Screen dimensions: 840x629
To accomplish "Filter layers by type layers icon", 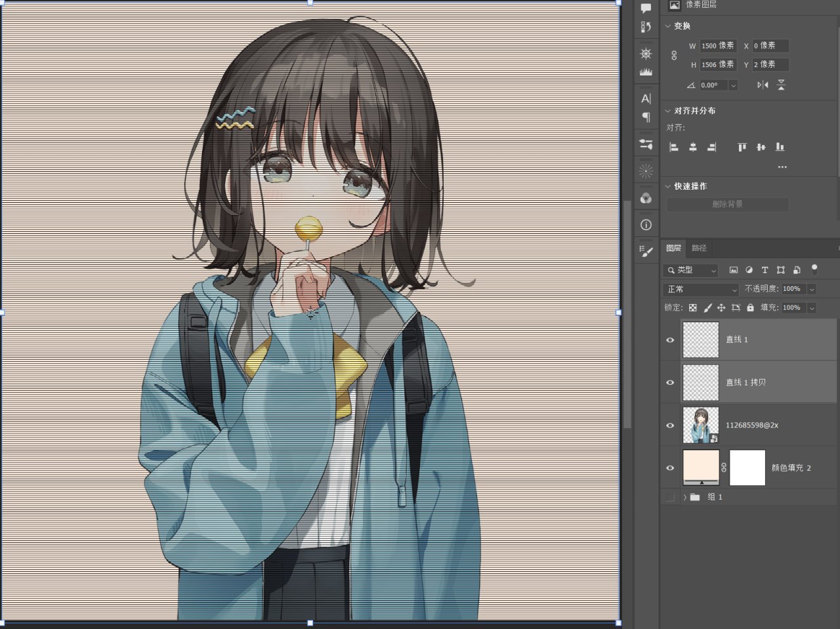I will pyautogui.click(x=765, y=270).
